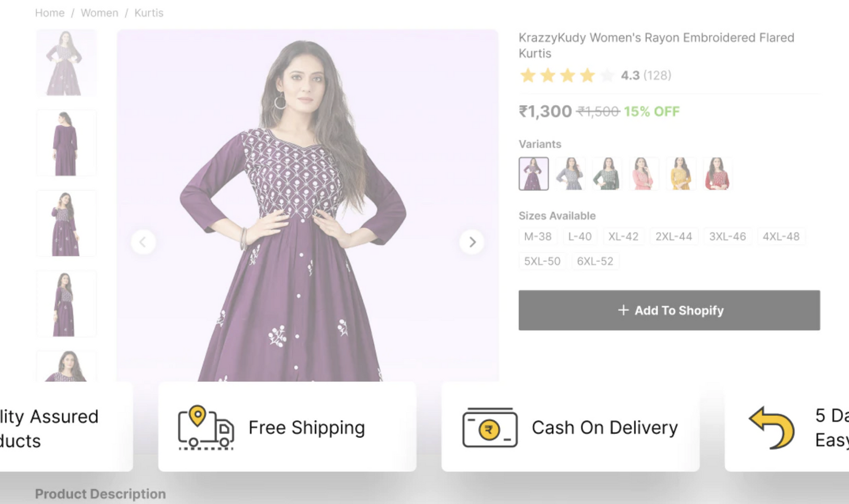The height and width of the screenshot is (504, 849).
Task: Navigate to the Kurtis breadcrumb
Action: [x=149, y=13]
